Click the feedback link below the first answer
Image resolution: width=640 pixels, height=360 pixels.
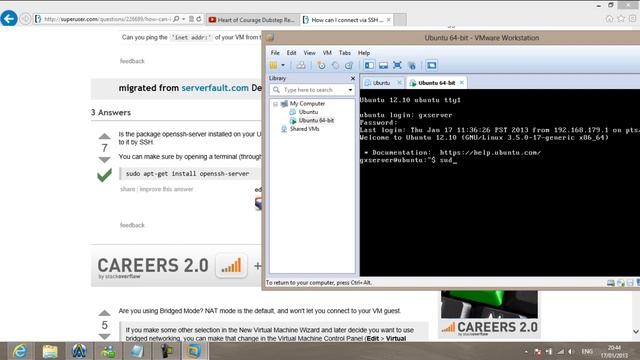point(132,225)
